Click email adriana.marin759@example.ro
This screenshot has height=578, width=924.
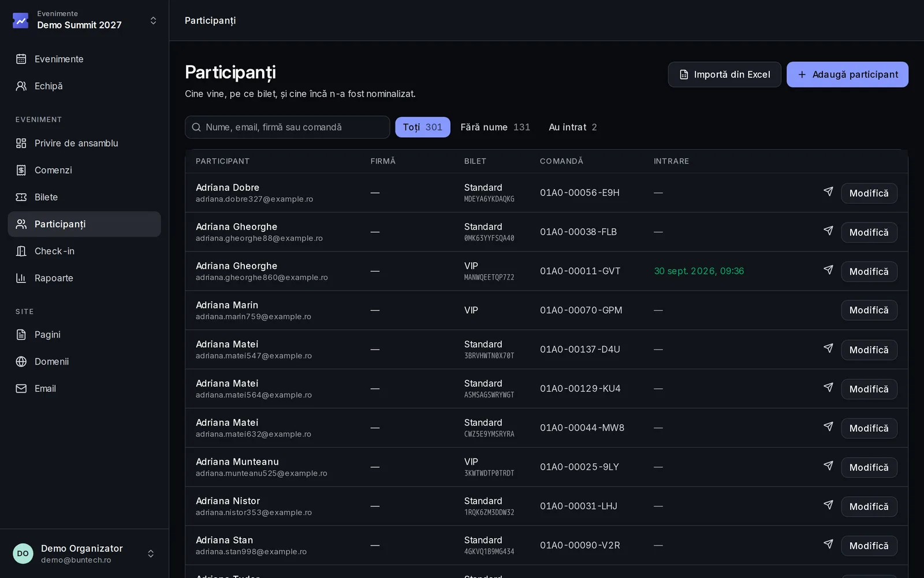tap(254, 317)
